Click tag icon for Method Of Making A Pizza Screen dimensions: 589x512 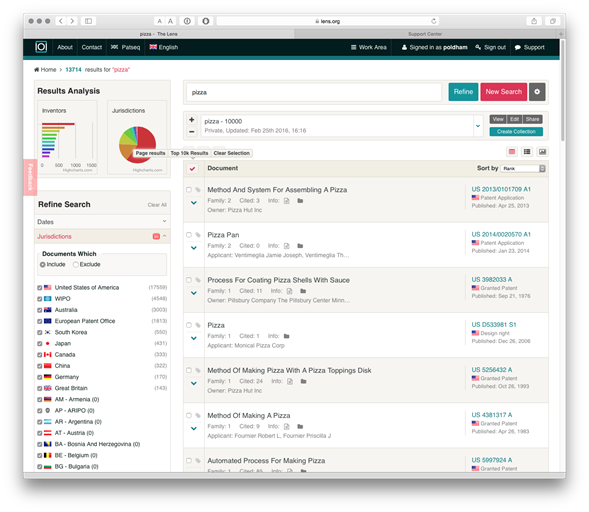coord(198,415)
